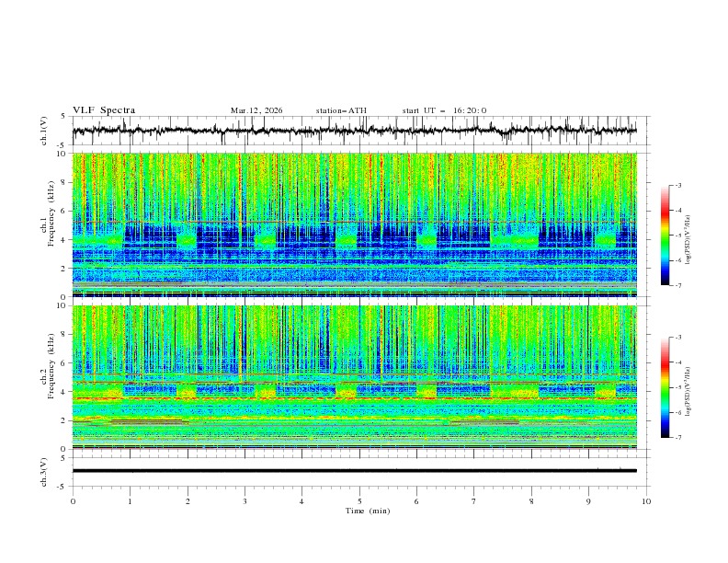Click the "-3" tick on upper colorbar
Screen dimensions: 728x563
coord(678,185)
